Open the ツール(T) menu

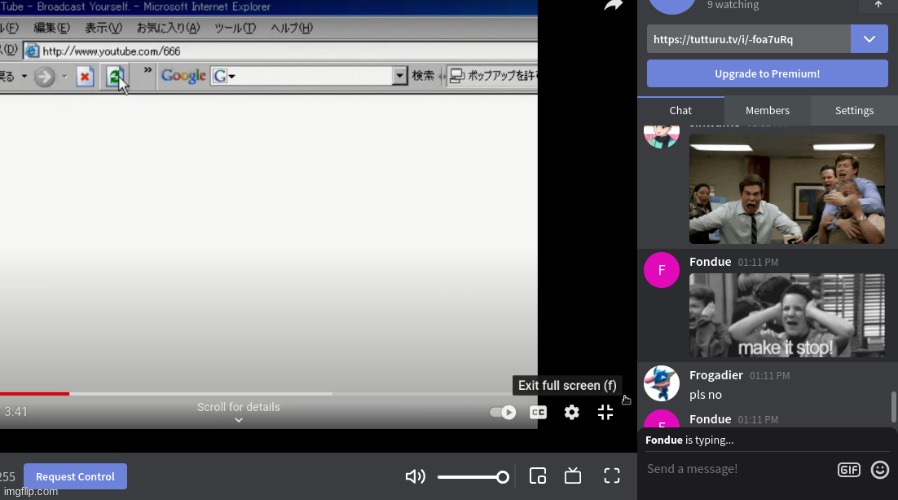click(235, 27)
